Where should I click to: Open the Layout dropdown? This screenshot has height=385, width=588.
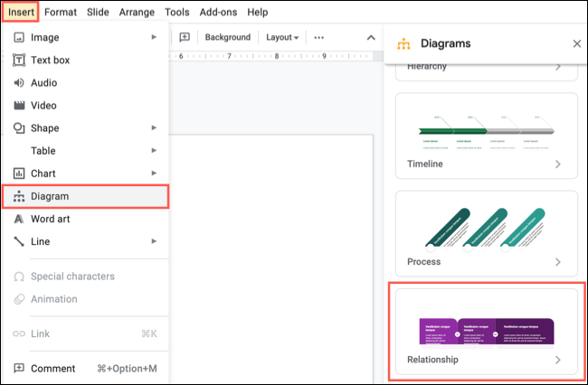coord(281,37)
